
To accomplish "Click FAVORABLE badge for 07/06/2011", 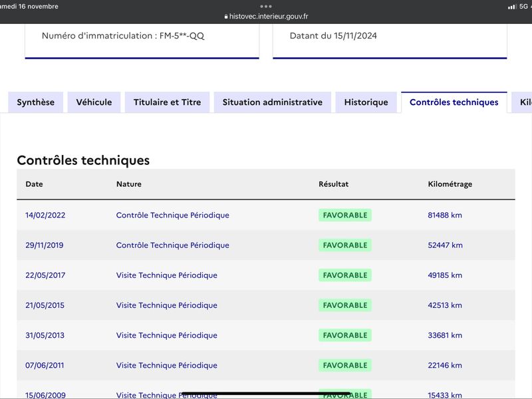I will [345, 365].
